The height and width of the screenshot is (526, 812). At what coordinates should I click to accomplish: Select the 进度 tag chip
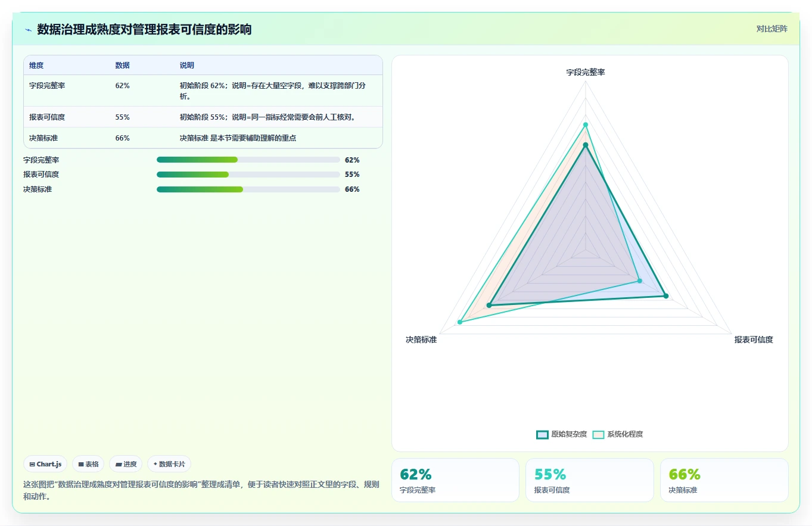(x=126, y=464)
